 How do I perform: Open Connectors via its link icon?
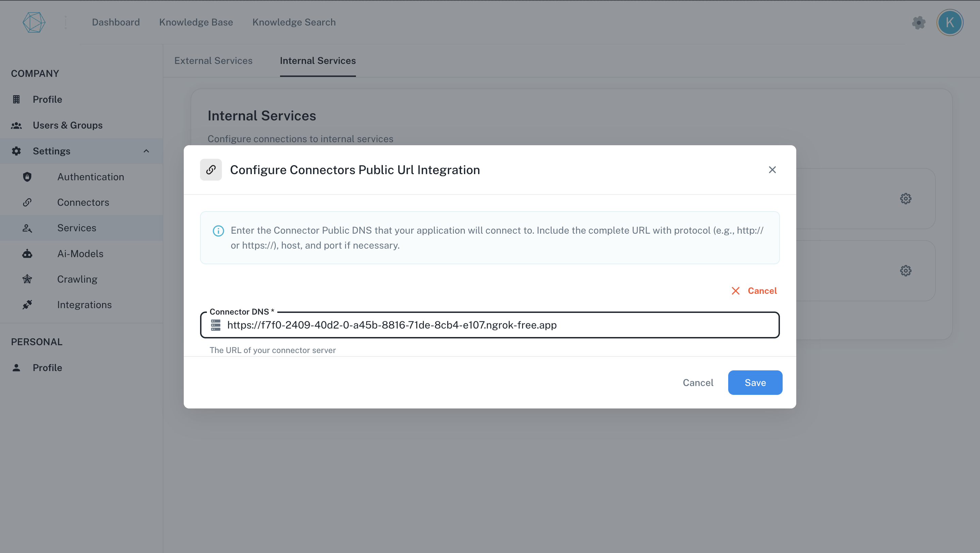coord(27,202)
